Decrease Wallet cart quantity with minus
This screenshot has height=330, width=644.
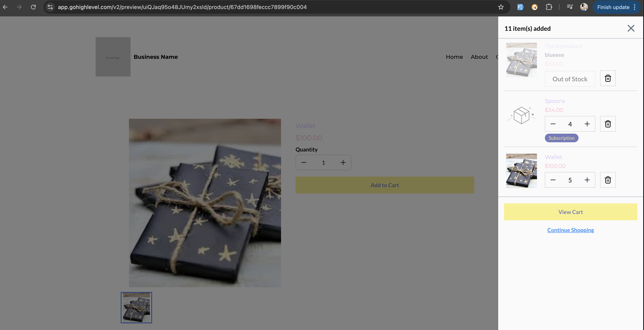coord(553,180)
